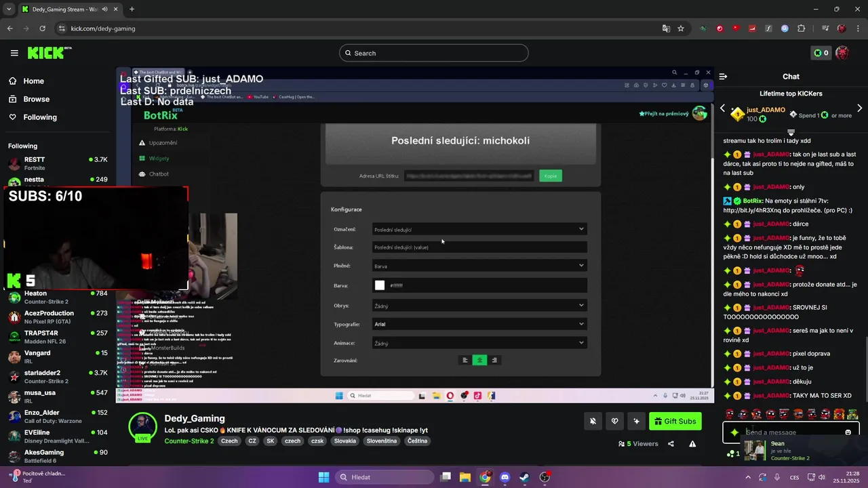Open the KICKs balance showing 0
Screen dimensions: 868x488
pos(821,53)
